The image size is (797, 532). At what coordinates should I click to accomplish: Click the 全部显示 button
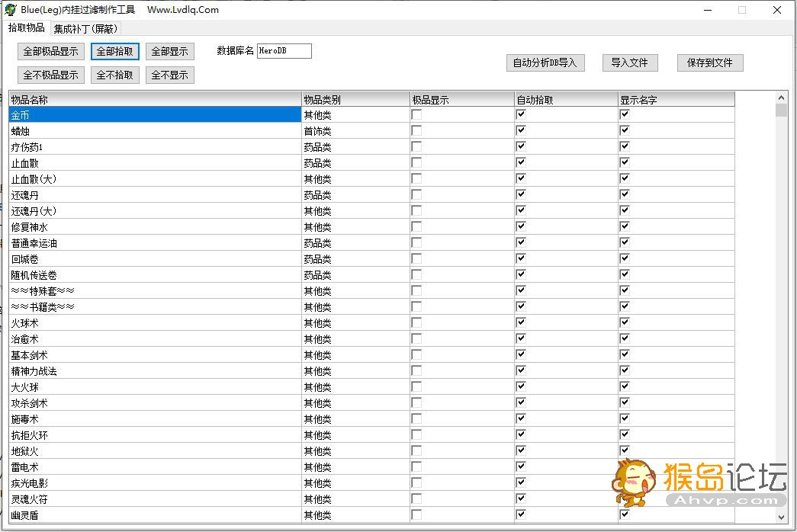pyautogui.click(x=169, y=52)
